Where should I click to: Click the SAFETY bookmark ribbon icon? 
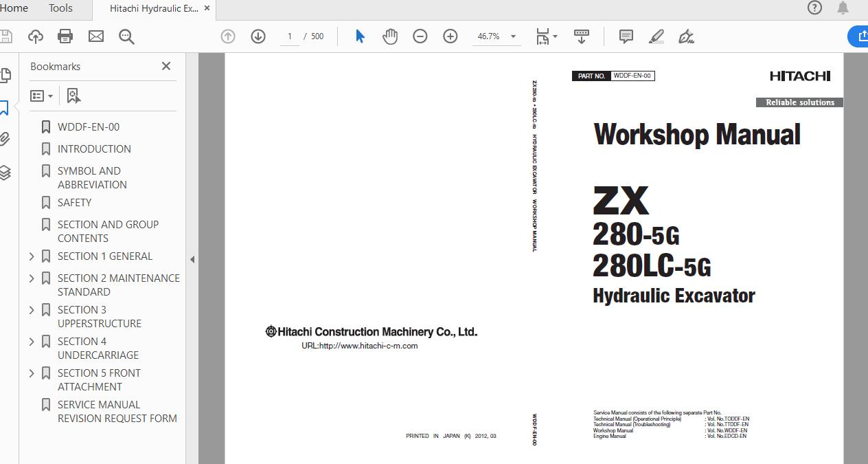coord(46,203)
